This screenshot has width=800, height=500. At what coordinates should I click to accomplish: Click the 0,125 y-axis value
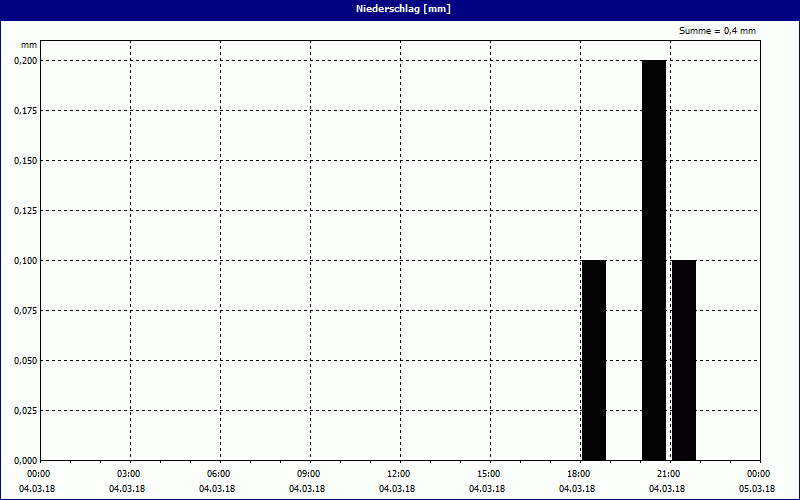pos(26,211)
